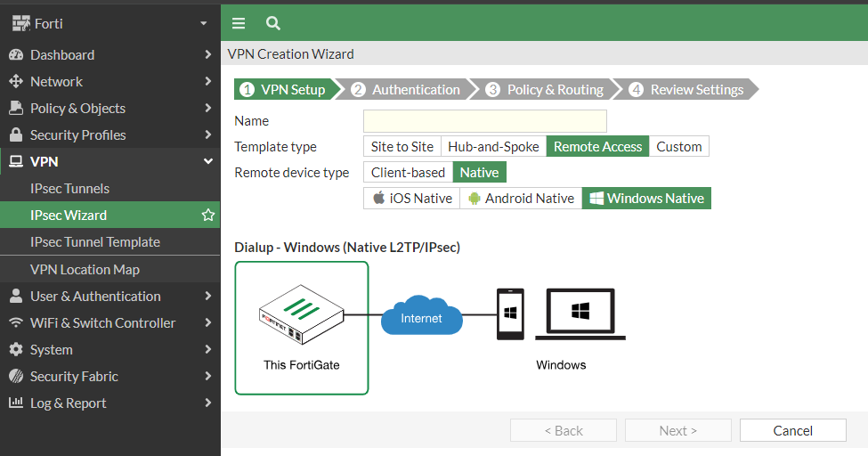Viewport: 868px width, 456px height.
Task: Collapse the VPN section chevron
Action: tap(208, 161)
